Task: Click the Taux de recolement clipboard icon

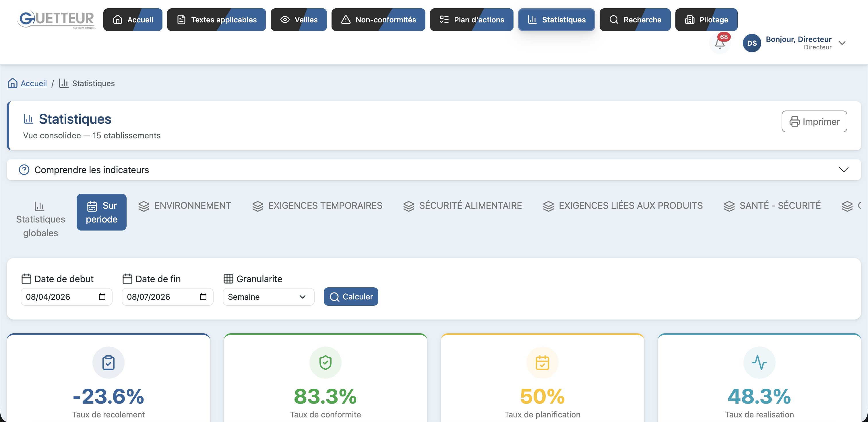Action: [x=108, y=363]
